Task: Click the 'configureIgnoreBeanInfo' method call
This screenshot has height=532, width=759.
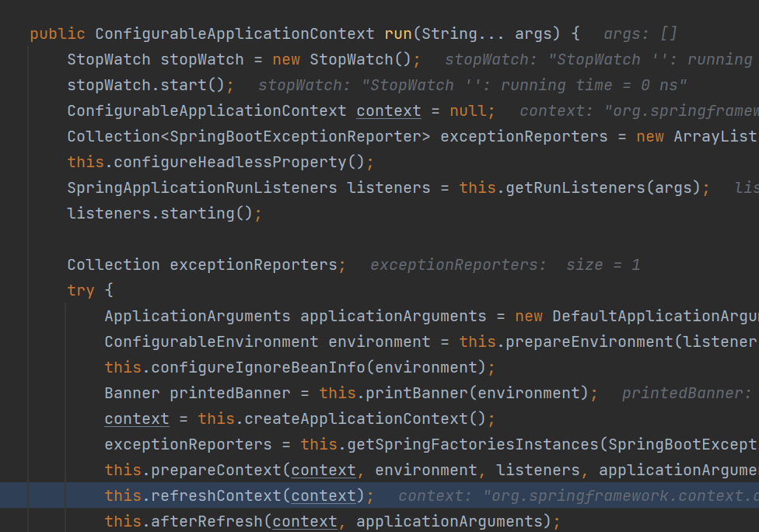Action: [x=258, y=367]
